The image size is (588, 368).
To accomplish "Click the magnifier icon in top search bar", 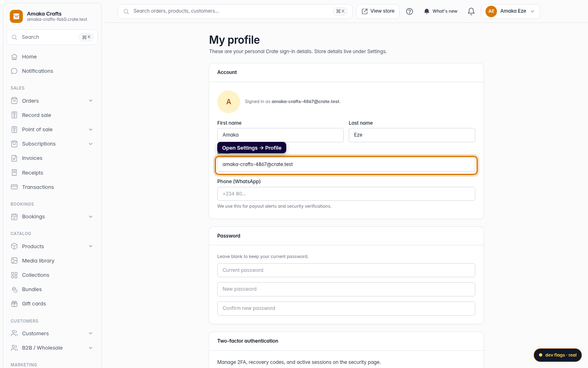I will 126,11.
